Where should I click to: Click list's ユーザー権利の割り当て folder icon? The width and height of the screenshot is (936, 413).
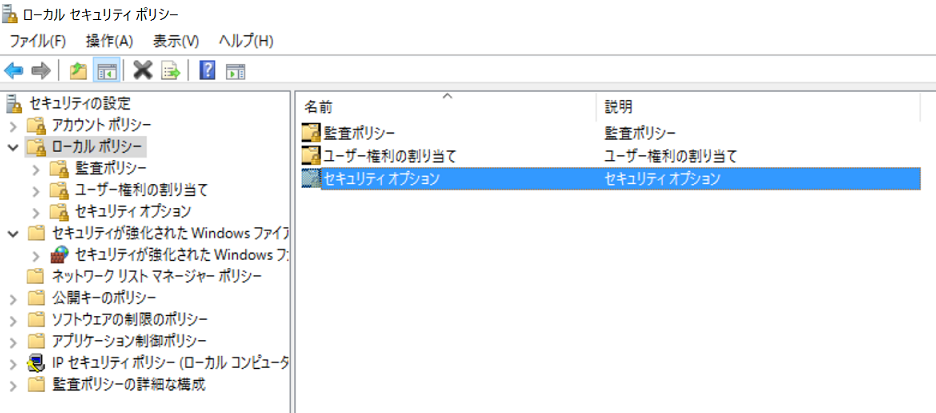click(310, 156)
